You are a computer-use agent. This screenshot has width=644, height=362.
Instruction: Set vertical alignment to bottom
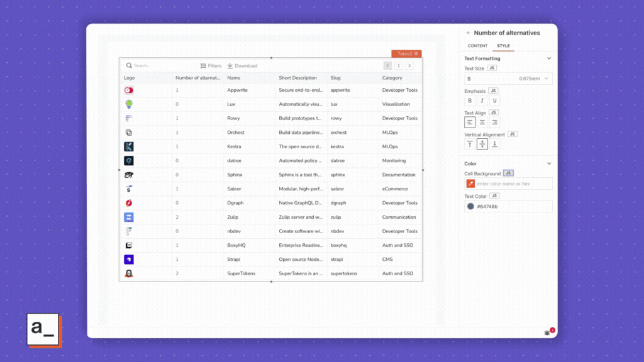495,144
